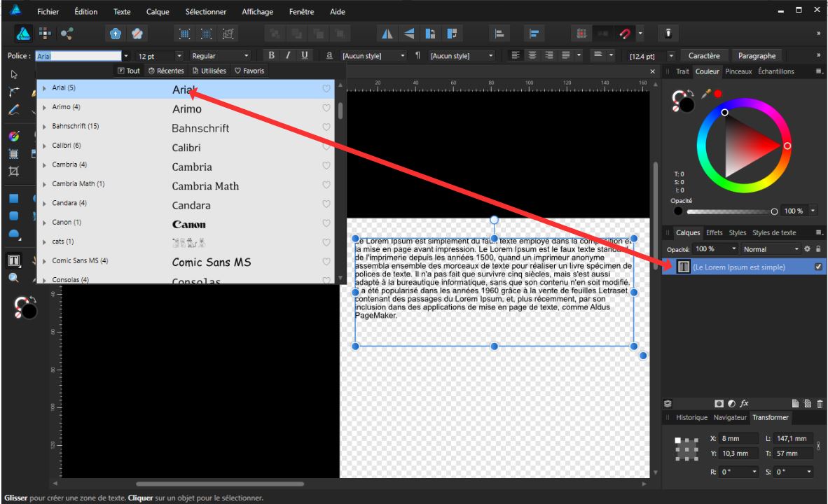Show Récentes fonts filter

click(166, 71)
